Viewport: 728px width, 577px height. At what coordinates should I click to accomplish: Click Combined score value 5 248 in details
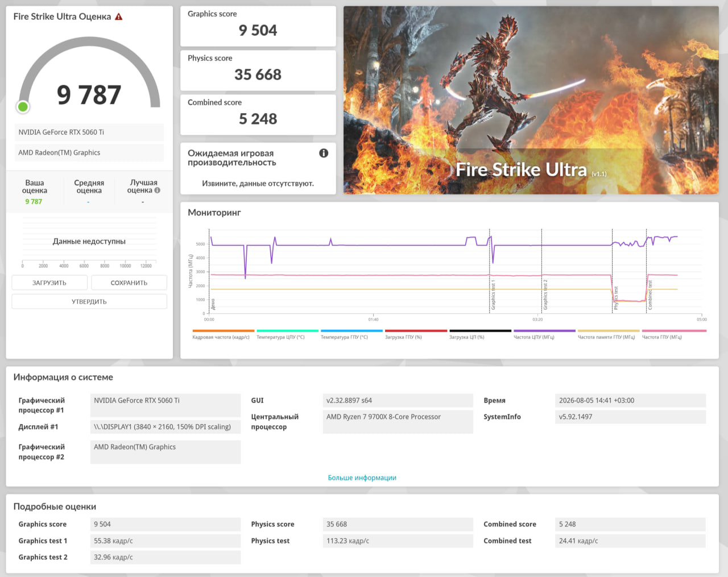[x=630, y=524]
